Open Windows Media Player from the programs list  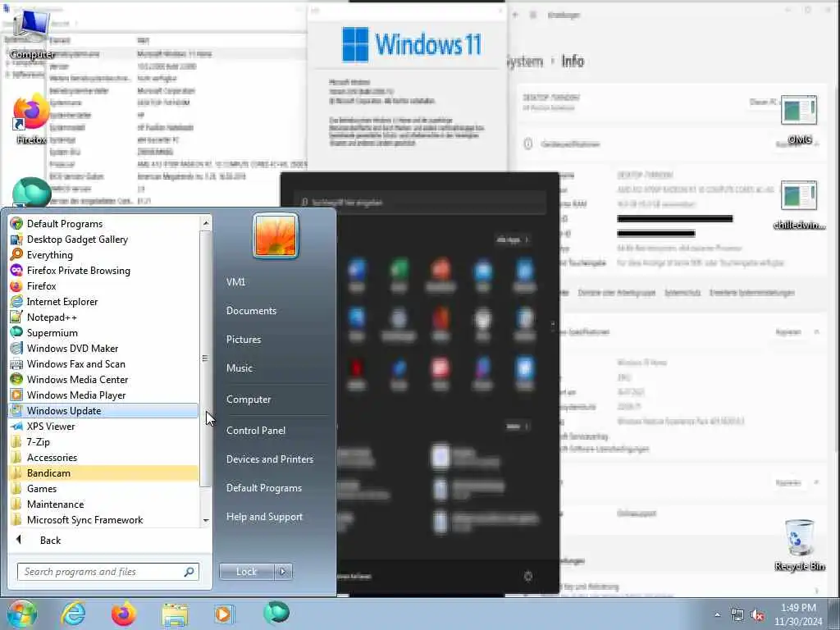point(103,395)
